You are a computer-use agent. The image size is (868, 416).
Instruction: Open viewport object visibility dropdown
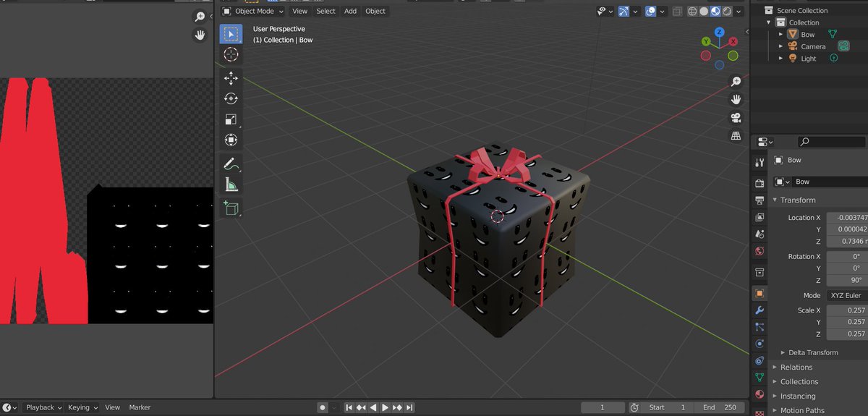pyautogui.click(x=605, y=11)
